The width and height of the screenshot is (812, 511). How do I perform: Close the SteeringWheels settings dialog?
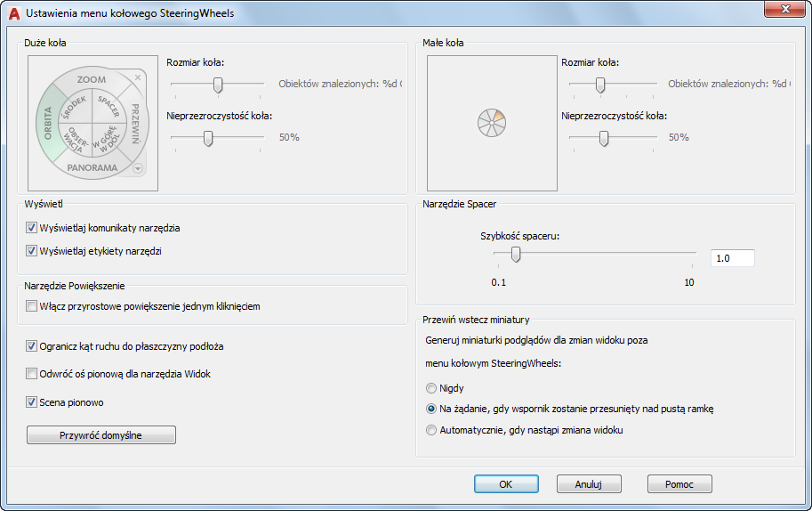(784, 9)
